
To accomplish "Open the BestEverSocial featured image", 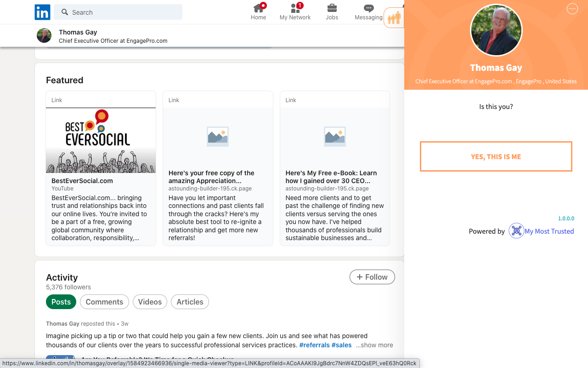I will pos(101,140).
